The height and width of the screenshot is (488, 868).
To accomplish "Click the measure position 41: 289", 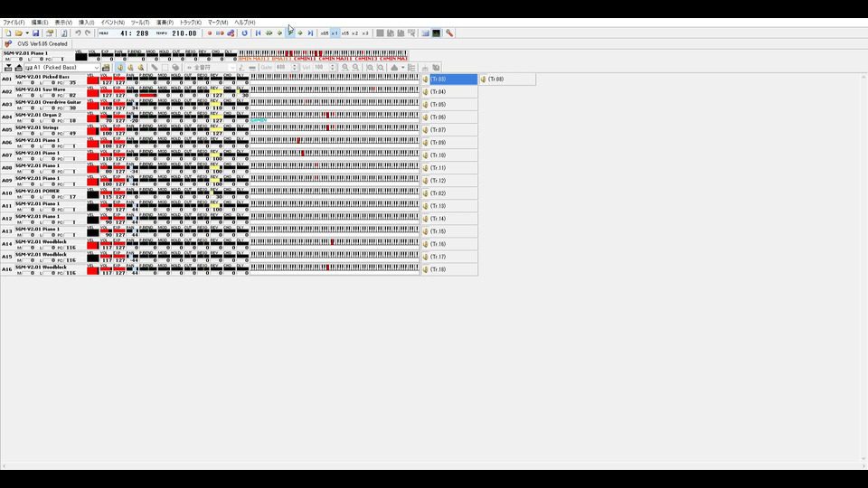I will (x=135, y=33).
